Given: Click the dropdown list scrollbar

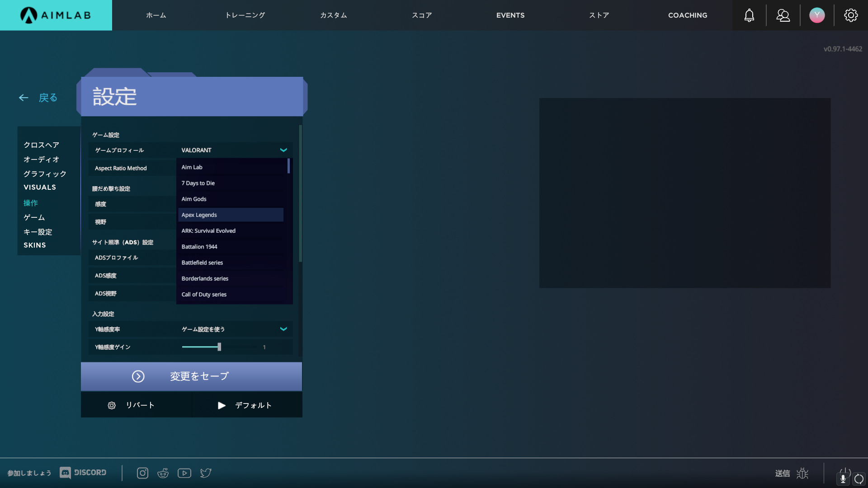Looking at the screenshot, I should [288, 166].
